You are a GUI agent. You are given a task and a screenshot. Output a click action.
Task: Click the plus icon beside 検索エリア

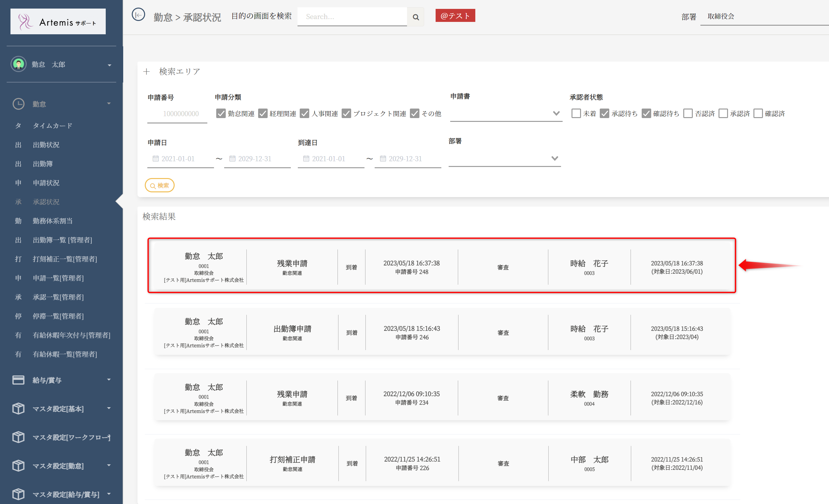click(146, 72)
